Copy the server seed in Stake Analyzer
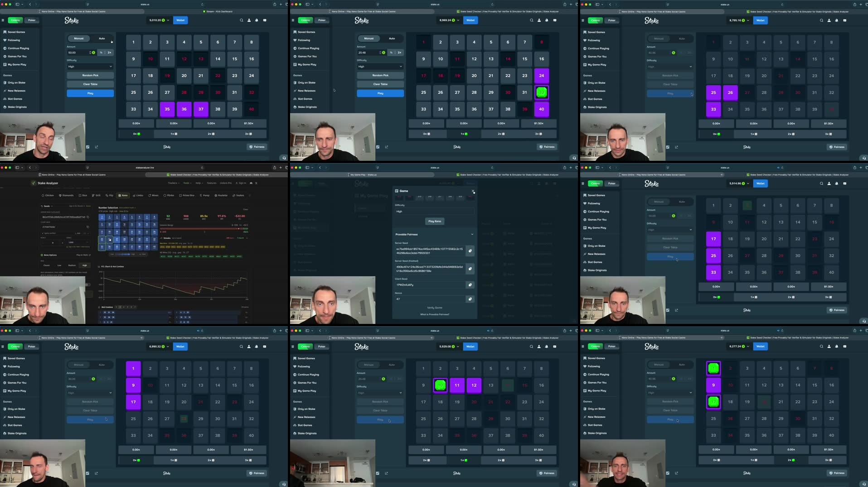 [x=88, y=217]
